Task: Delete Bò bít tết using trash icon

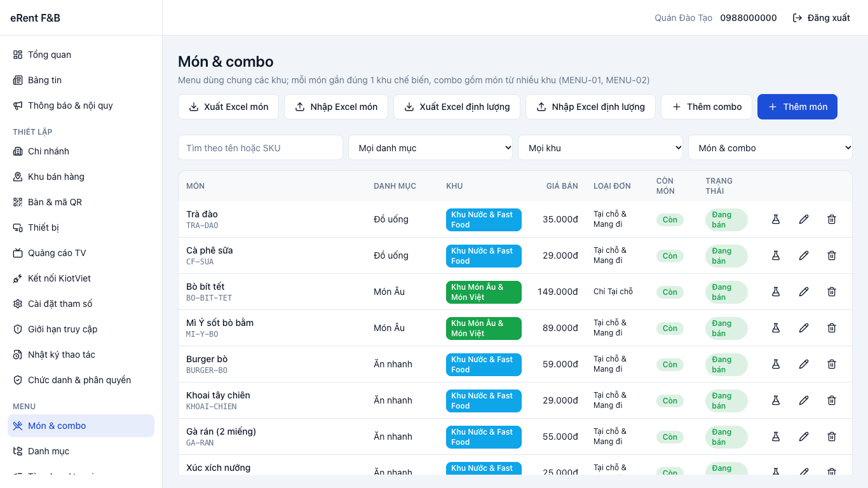Action: [832, 292]
